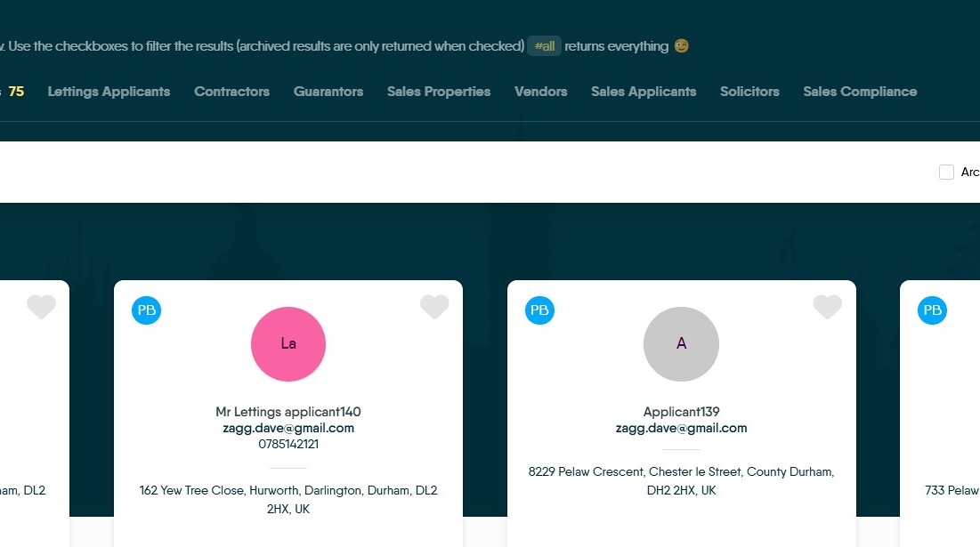Open the grey A avatar circle
Screen dimensions: 980x547
[681, 344]
